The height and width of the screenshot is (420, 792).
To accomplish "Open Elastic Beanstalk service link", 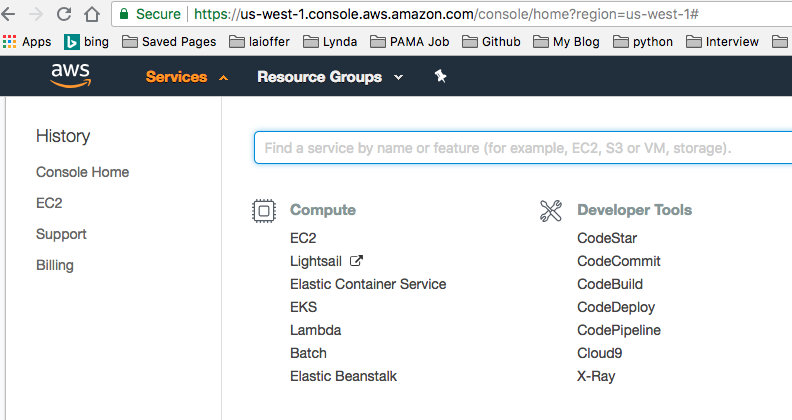I will (343, 376).
